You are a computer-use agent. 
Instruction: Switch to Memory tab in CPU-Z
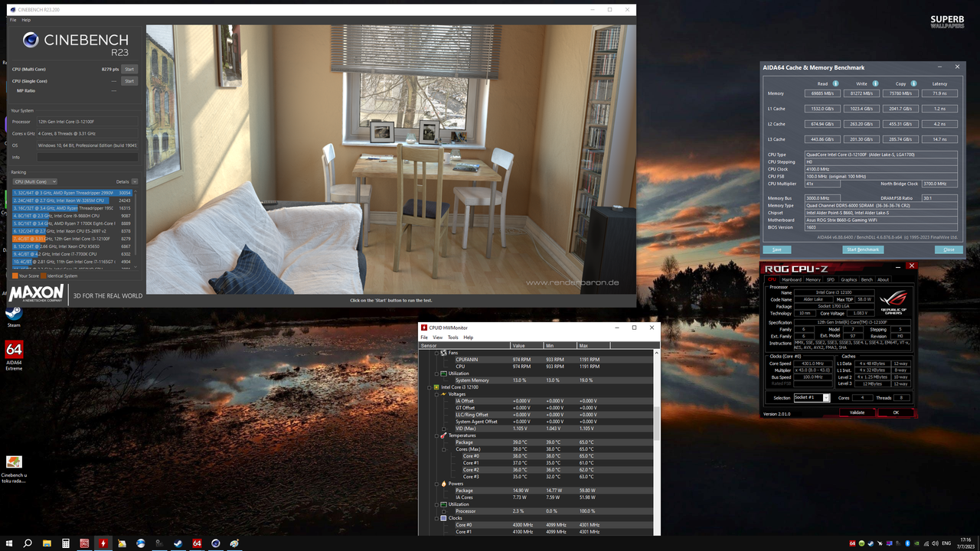click(813, 279)
